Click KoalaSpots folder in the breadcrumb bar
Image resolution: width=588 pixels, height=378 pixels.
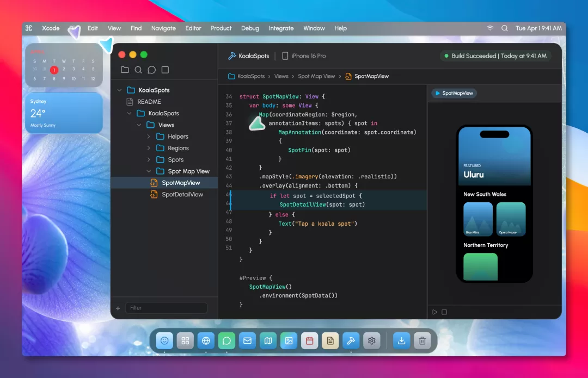coord(246,76)
